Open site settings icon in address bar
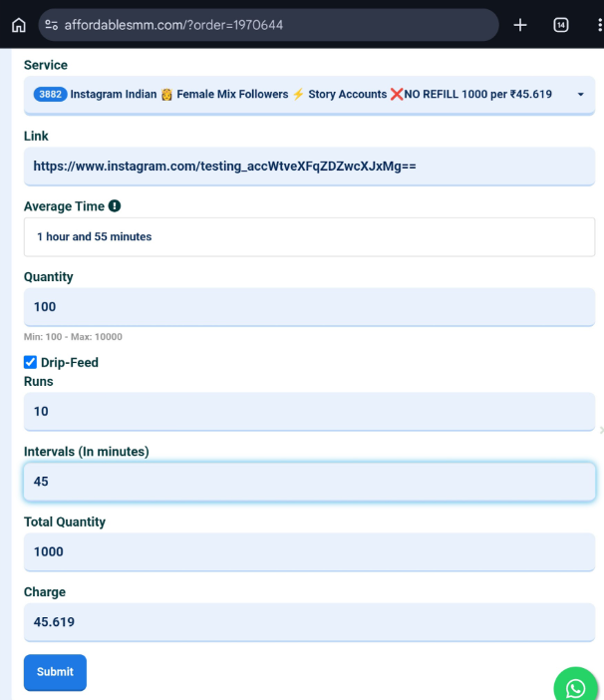604x700 pixels. [52, 25]
